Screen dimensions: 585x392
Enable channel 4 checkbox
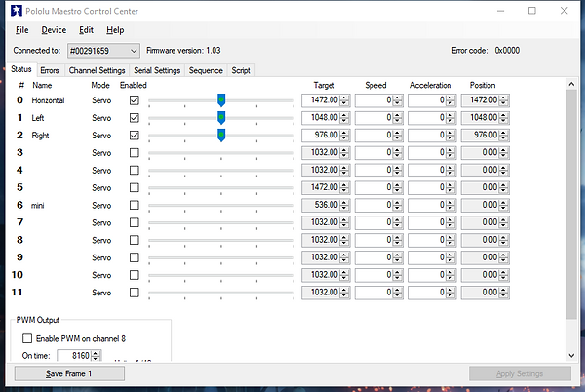pyautogui.click(x=135, y=170)
